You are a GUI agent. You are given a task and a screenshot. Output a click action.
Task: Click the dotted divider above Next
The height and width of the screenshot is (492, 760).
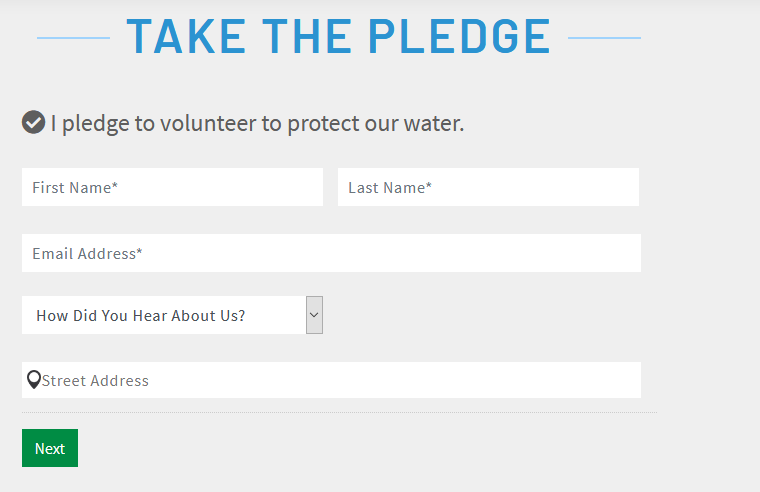coord(339,413)
